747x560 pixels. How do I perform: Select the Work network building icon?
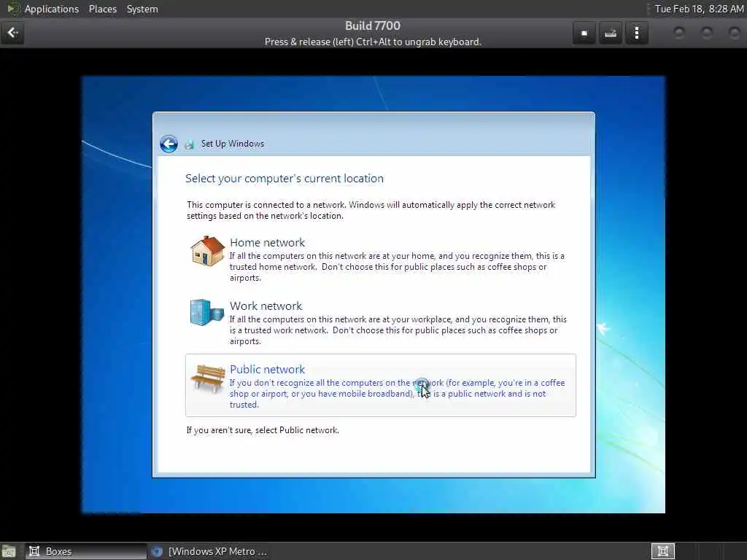pyautogui.click(x=206, y=312)
